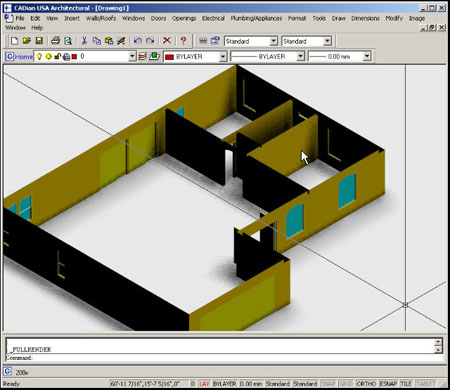
Task: Click the Print icon
Action: [55, 41]
